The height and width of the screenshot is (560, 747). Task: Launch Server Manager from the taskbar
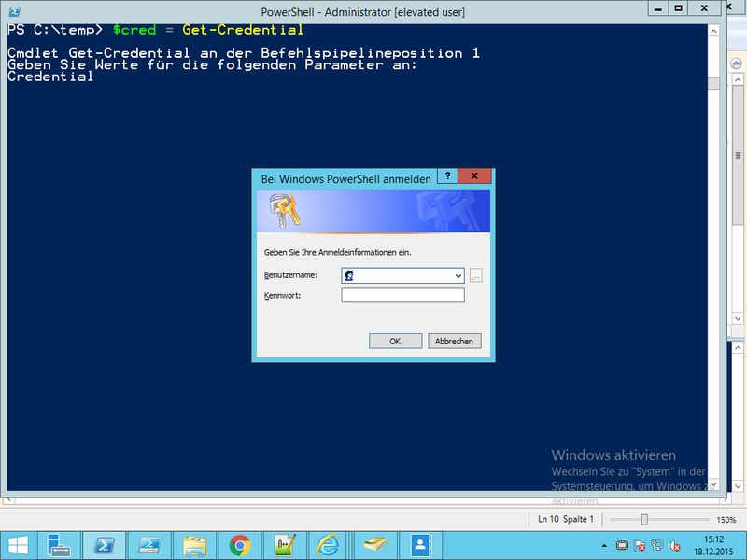tap(59, 546)
